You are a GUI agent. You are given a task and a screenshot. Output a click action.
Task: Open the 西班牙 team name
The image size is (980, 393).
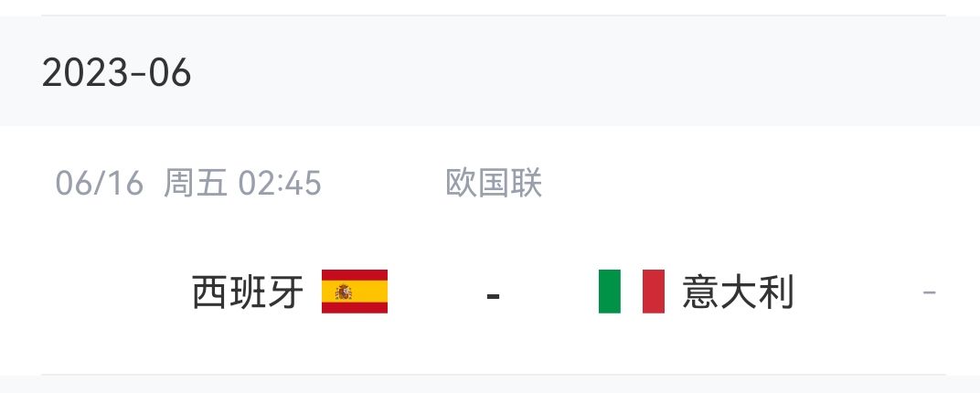tap(248, 292)
